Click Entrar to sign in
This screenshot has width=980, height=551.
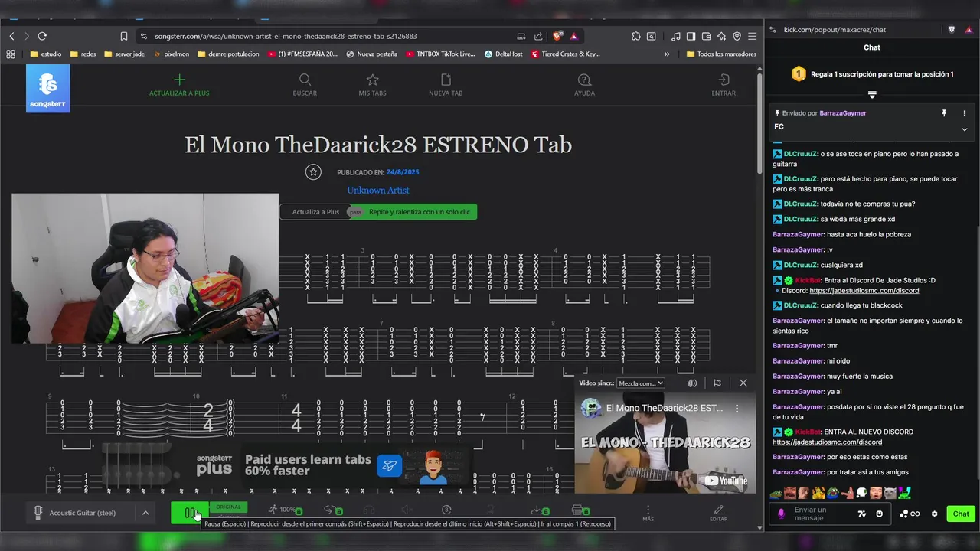tap(723, 85)
